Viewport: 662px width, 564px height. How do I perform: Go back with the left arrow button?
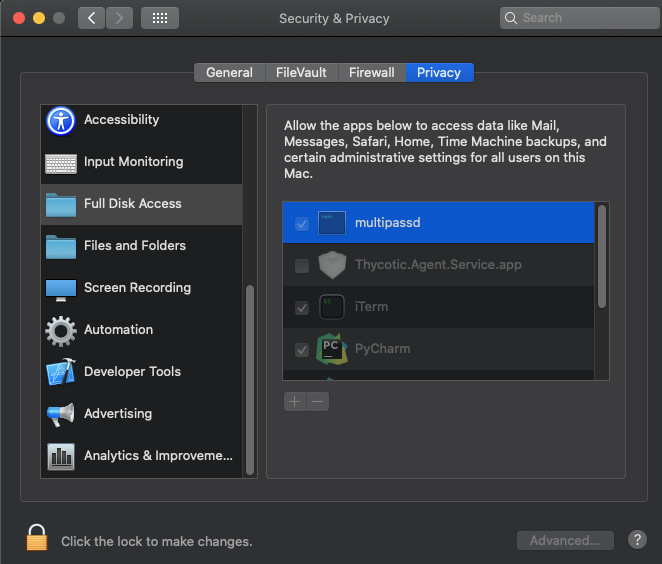(x=91, y=18)
